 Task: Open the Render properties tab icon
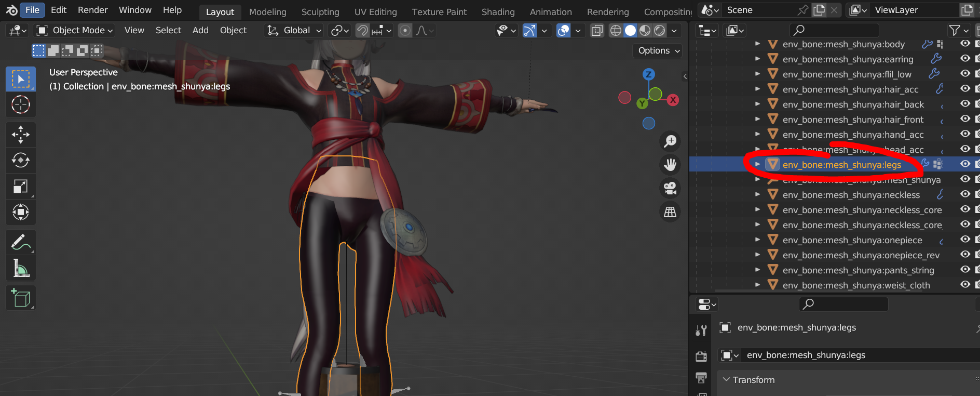[x=701, y=356]
